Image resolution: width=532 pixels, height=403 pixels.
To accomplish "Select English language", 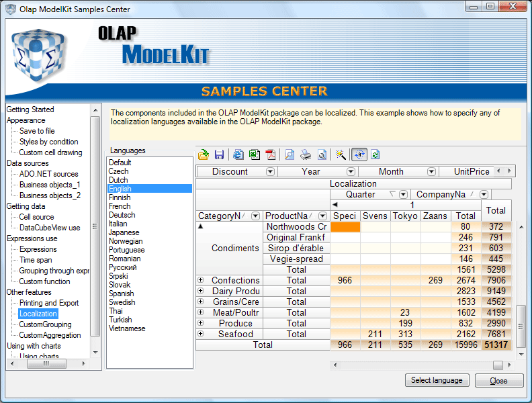I will pyautogui.click(x=150, y=189).
